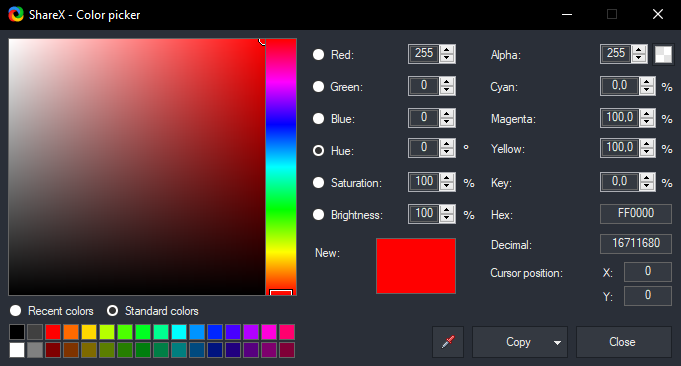Increase the Blue value with up arrow
681x366 pixels.
[x=447, y=113]
